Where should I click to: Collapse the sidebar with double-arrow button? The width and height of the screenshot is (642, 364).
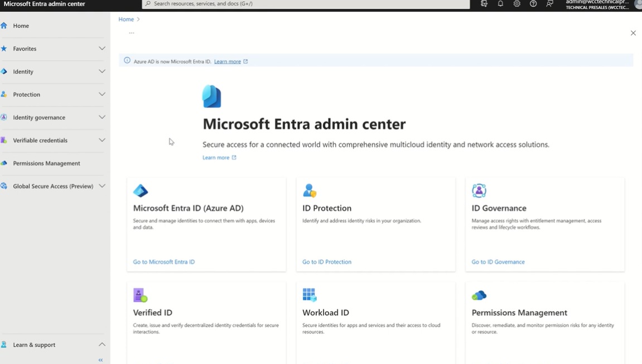coord(100,360)
